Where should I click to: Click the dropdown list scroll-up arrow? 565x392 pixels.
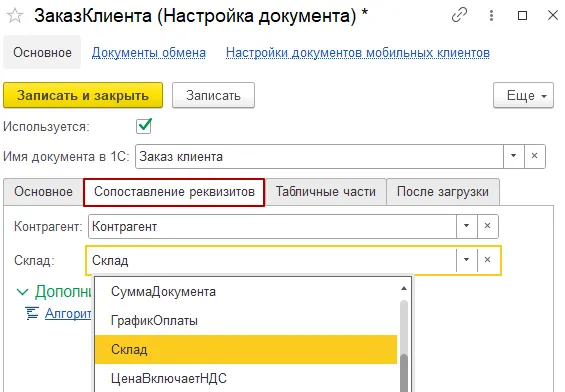[x=404, y=289]
